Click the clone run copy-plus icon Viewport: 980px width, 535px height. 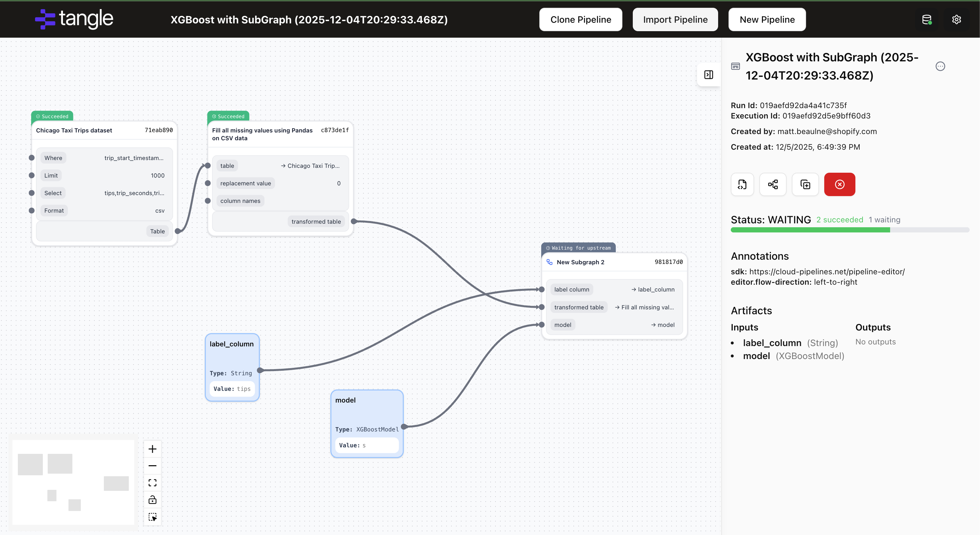[805, 184]
